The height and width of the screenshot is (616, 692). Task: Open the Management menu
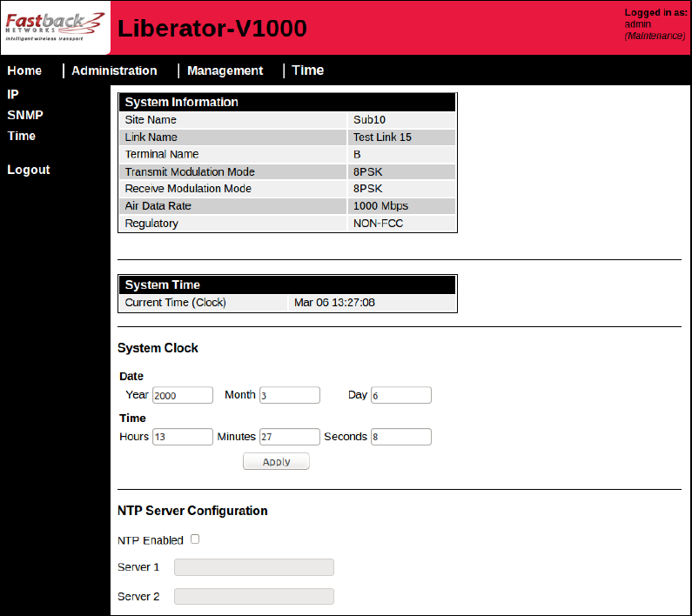[x=225, y=70]
